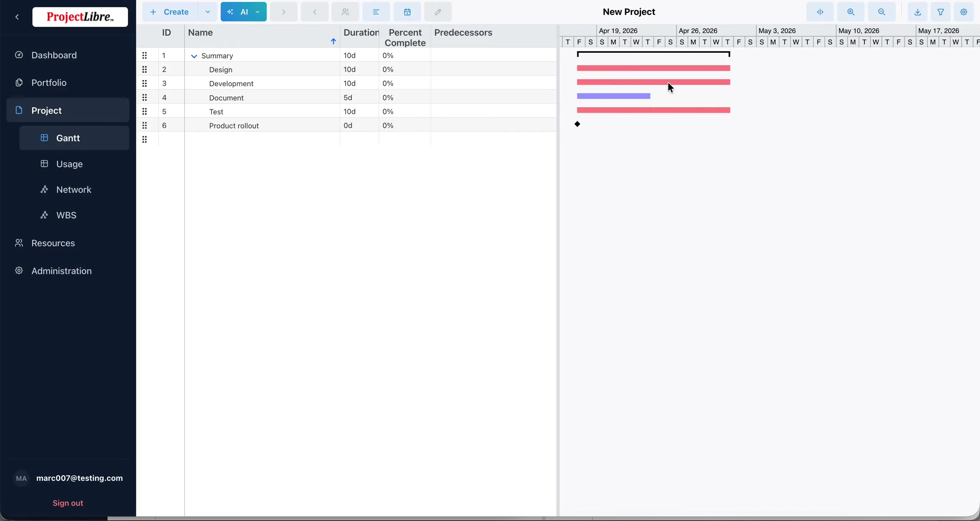The image size is (980, 521).
Task: Zoom in on the Gantt timeline
Action: tap(851, 12)
